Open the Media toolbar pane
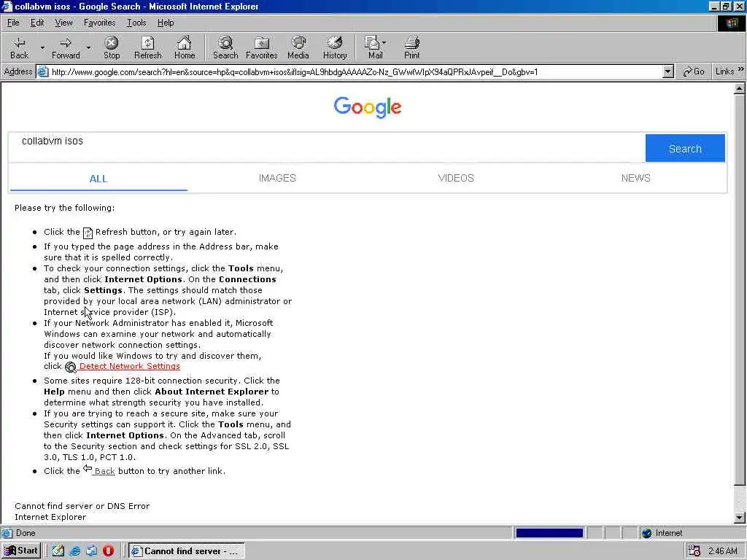Screen dimensions: 747x560 [298, 47]
